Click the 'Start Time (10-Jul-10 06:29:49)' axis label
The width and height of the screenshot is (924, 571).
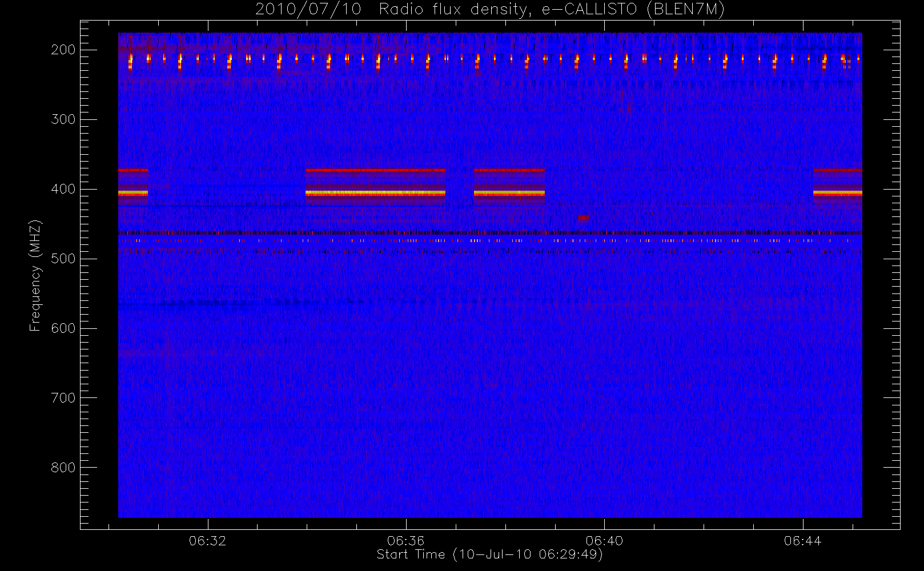pos(490,554)
